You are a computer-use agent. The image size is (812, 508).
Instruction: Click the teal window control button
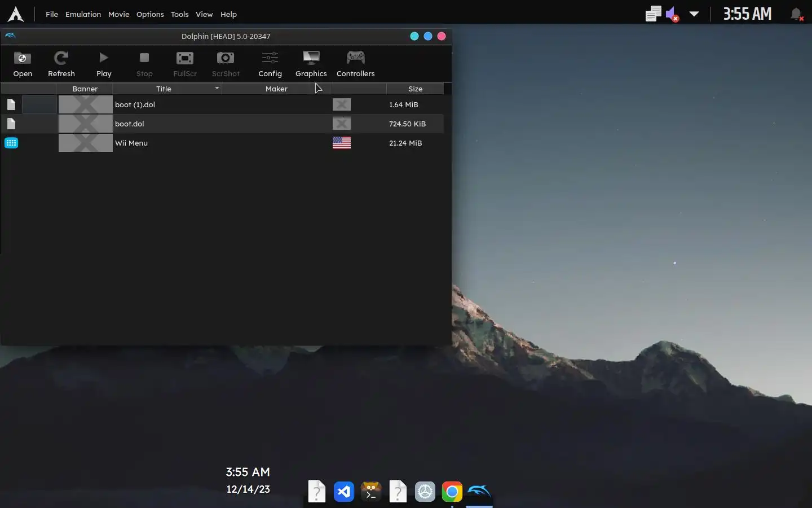click(414, 36)
